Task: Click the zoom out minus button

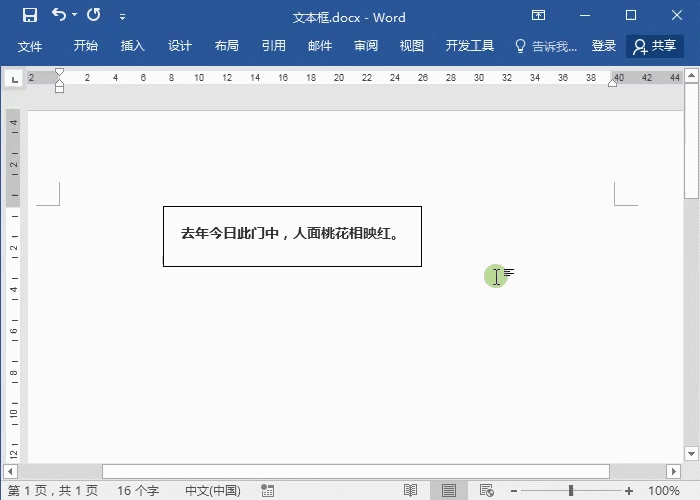Action: pos(514,491)
